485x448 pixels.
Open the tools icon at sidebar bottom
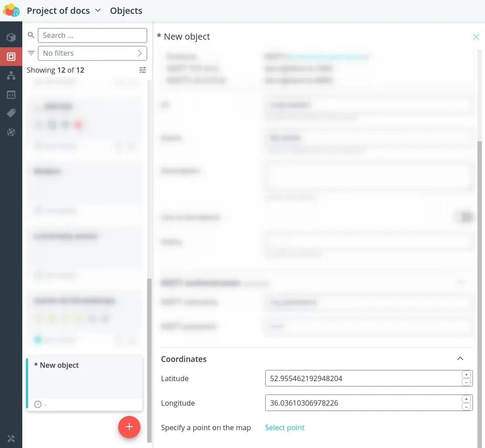(11, 439)
